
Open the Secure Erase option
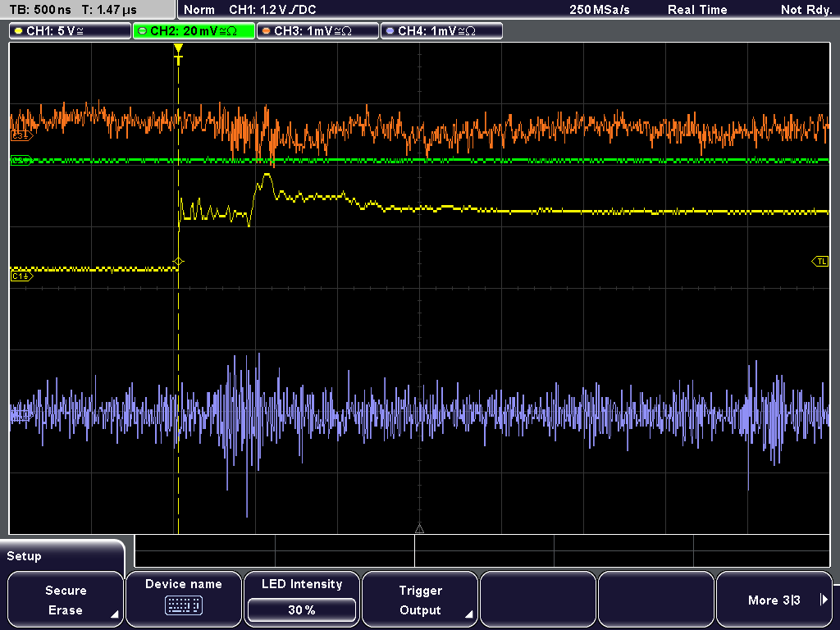point(66,600)
